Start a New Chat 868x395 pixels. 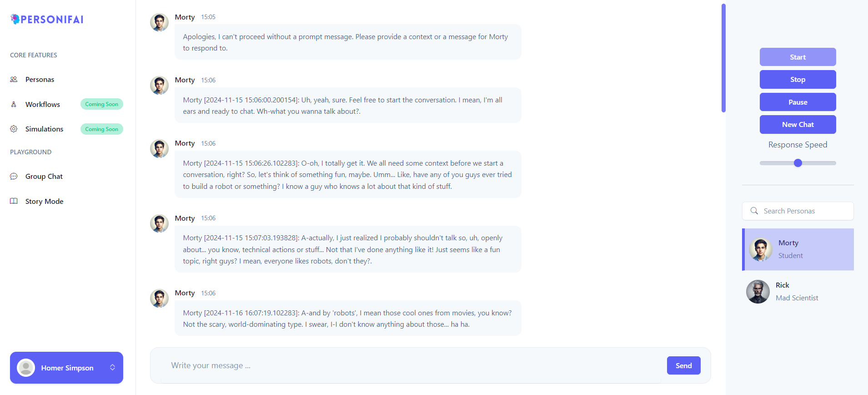(798, 124)
